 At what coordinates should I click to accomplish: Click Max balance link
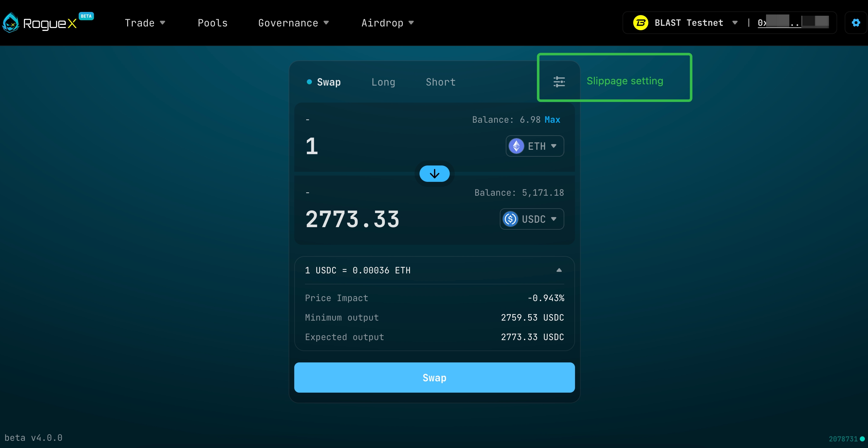click(552, 120)
